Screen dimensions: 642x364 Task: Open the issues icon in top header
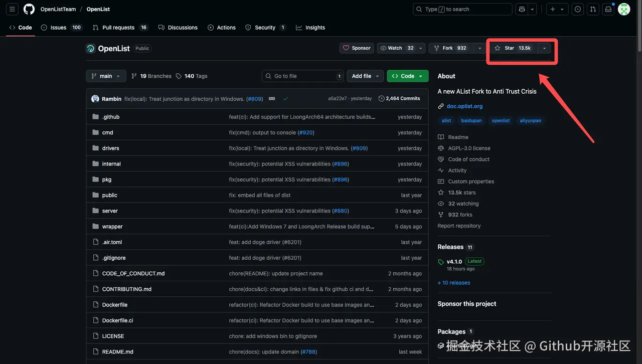578,9
